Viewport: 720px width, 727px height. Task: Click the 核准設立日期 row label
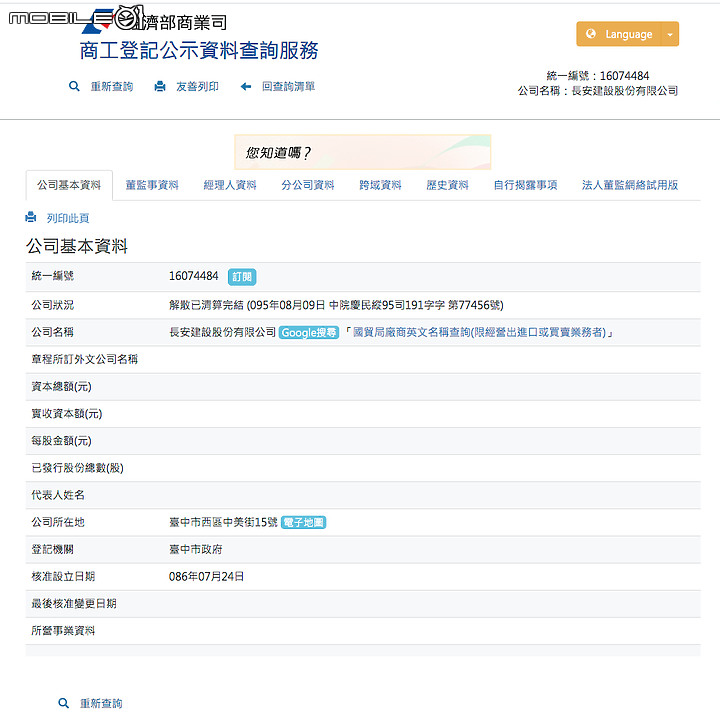point(63,576)
